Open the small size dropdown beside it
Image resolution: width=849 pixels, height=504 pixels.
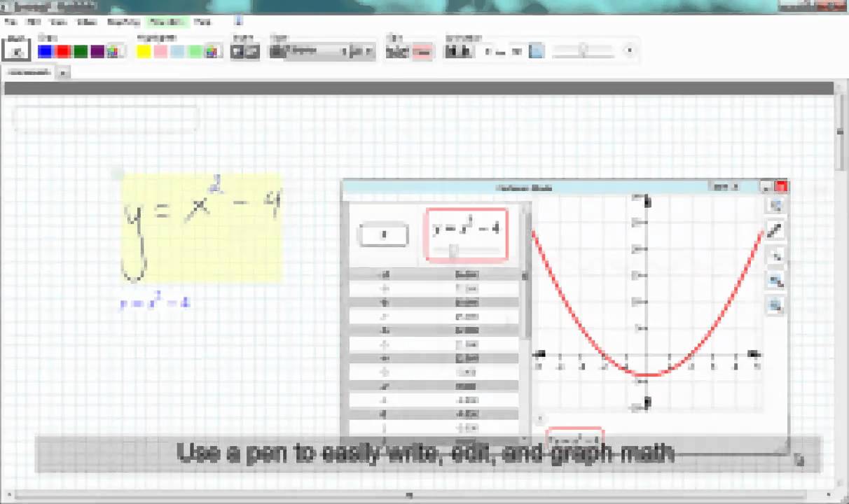(x=362, y=51)
